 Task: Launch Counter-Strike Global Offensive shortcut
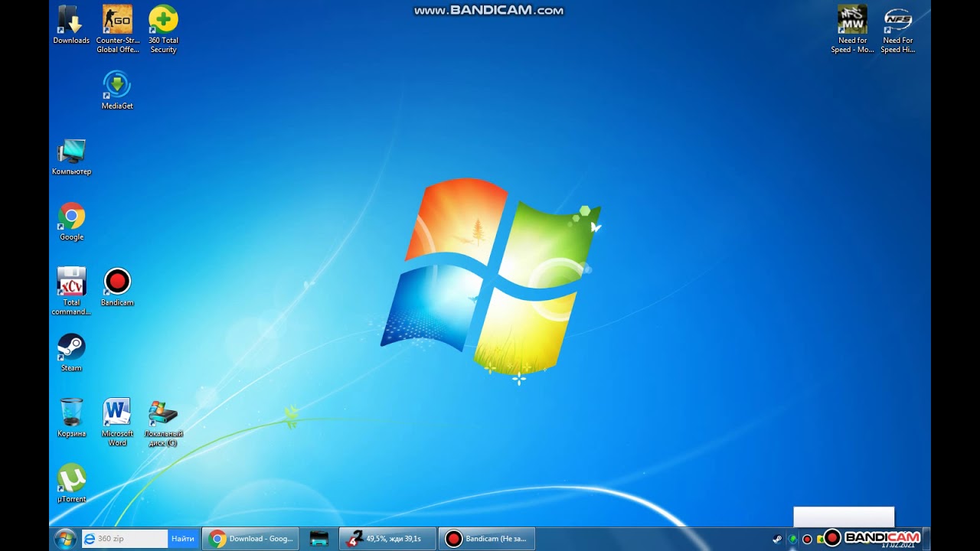117,29
